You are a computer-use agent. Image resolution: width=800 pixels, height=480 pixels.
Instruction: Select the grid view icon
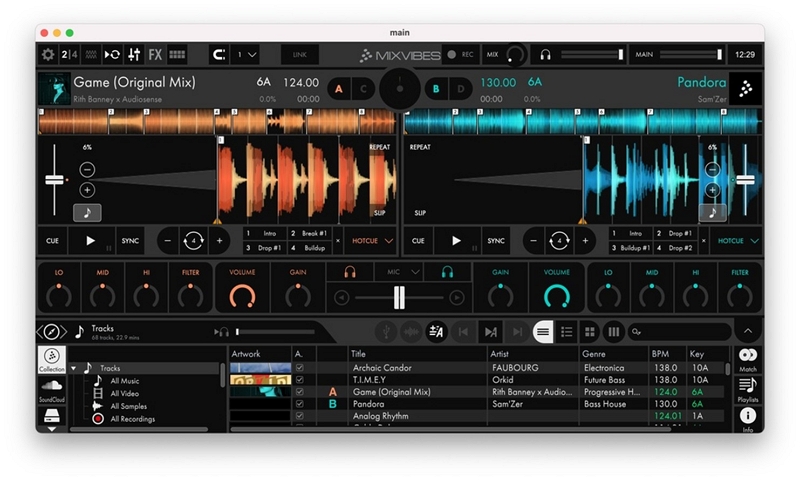tap(590, 332)
